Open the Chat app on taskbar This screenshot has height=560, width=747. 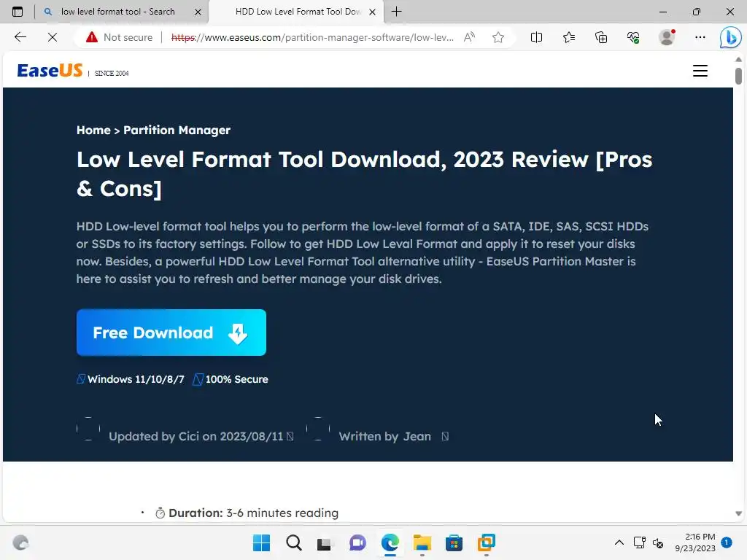pos(357,542)
